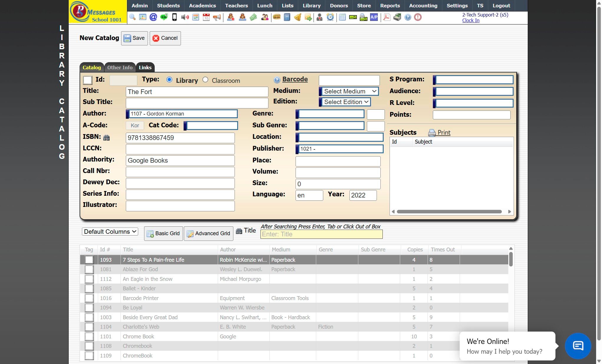This screenshot has width=602, height=364.
Task: Click the ISBN lookup binoculars icon
Action: click(x=107, y=138)
